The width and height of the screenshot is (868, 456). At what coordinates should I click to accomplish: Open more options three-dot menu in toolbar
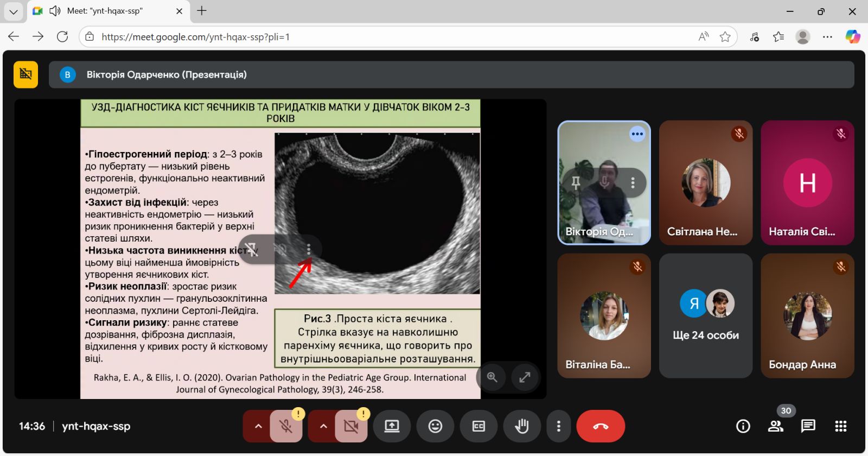(558, 426)
